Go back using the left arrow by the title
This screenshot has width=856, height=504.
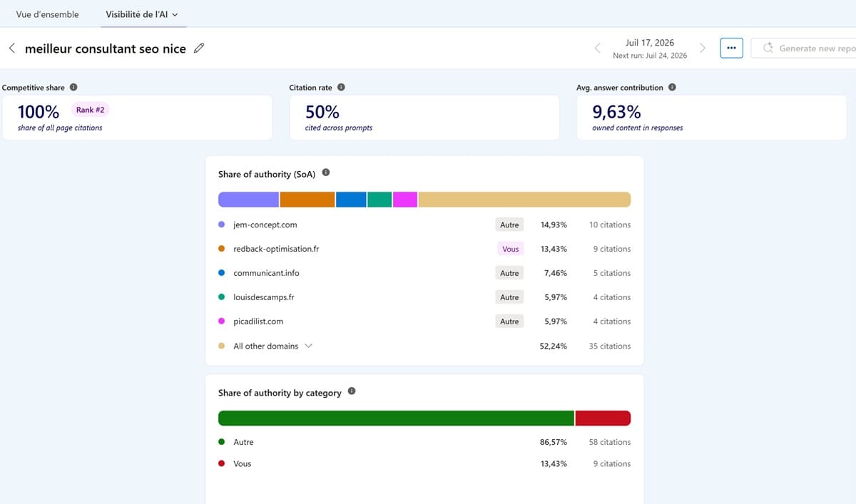pos(11,48)
